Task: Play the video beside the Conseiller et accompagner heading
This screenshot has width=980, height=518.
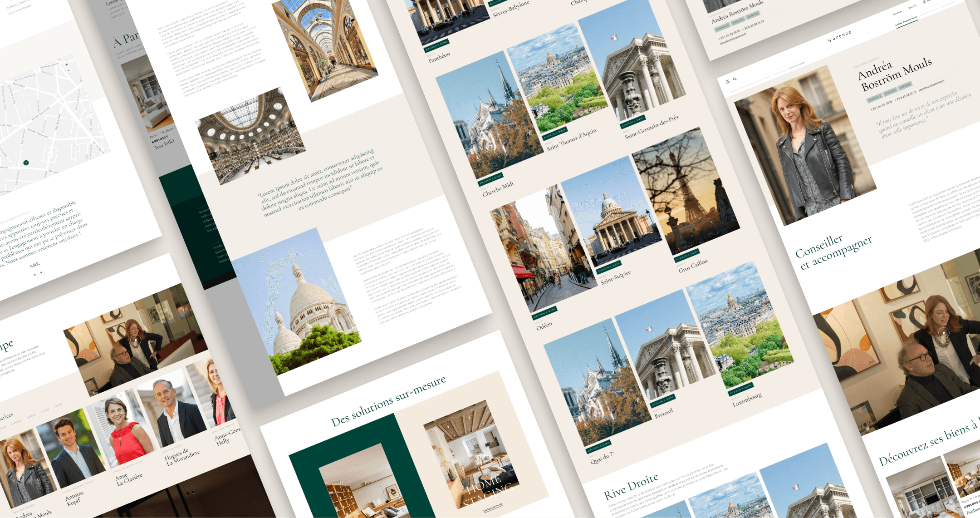Action: pos(943,333)
